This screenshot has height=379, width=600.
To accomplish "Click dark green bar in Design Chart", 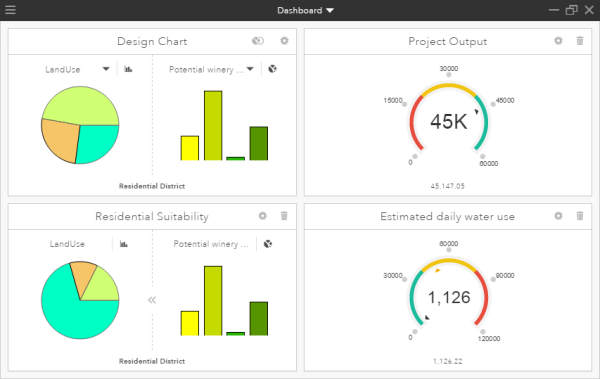I will (x=259, y=144).
